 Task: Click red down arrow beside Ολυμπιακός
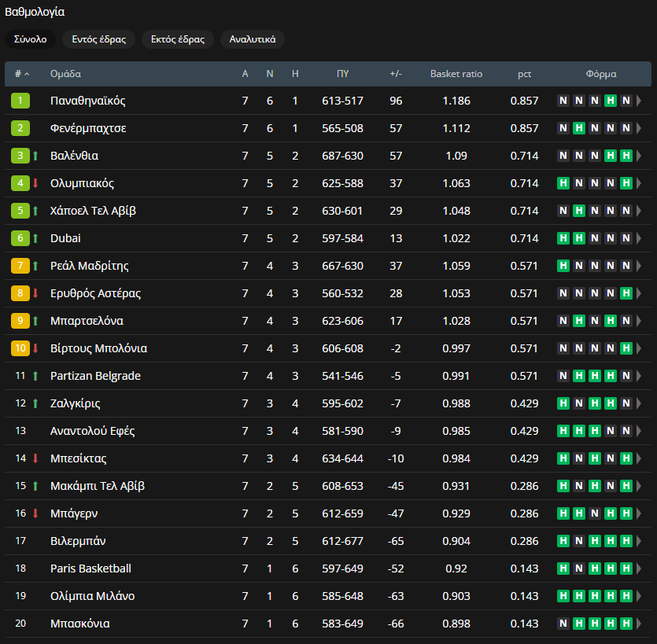point(35,183)
